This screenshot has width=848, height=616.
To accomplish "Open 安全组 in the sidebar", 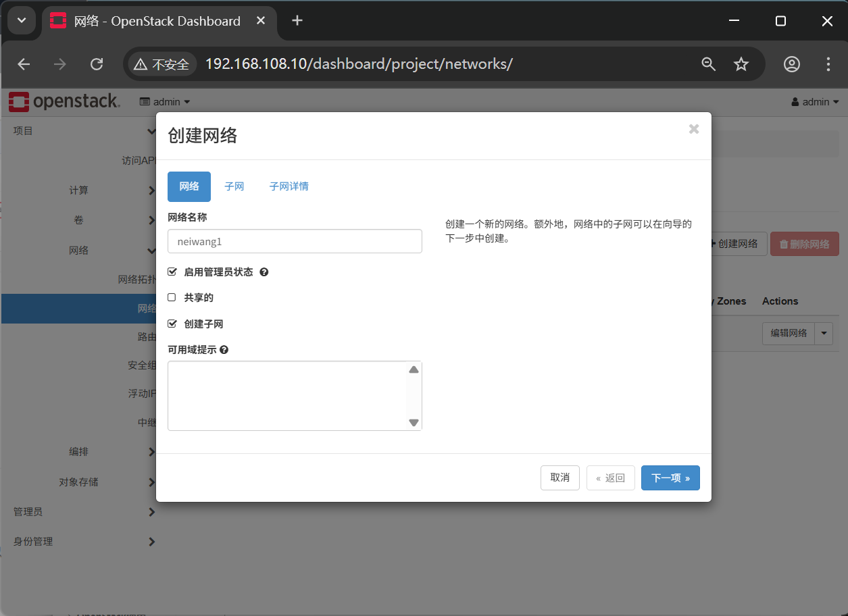I will [142, 365].
